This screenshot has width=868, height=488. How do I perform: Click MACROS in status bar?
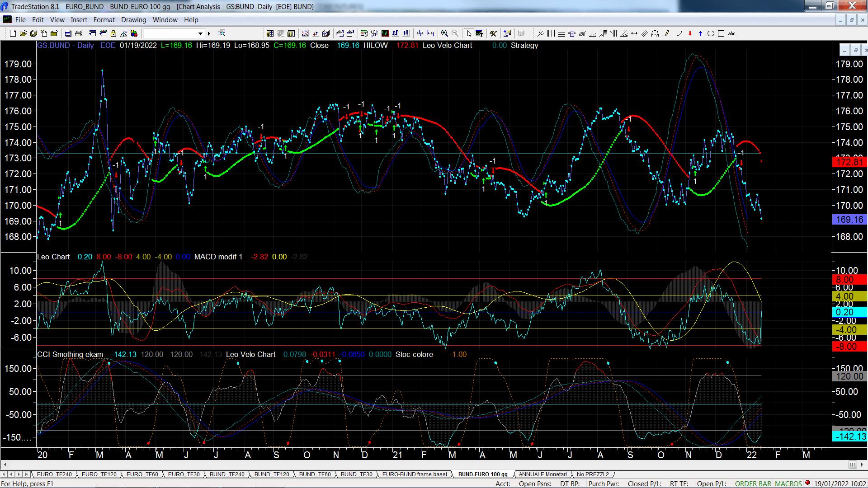point(788,483)
